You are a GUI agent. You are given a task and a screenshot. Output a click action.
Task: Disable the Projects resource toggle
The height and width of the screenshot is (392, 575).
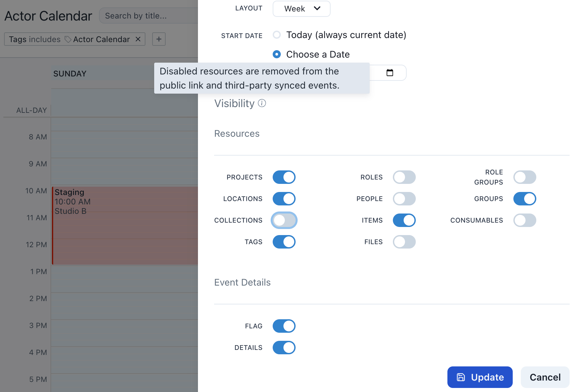click(x=284, y=177)
